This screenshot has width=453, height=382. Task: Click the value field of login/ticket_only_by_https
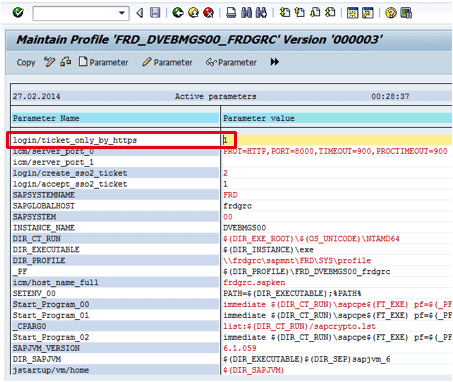click(337, 140)
